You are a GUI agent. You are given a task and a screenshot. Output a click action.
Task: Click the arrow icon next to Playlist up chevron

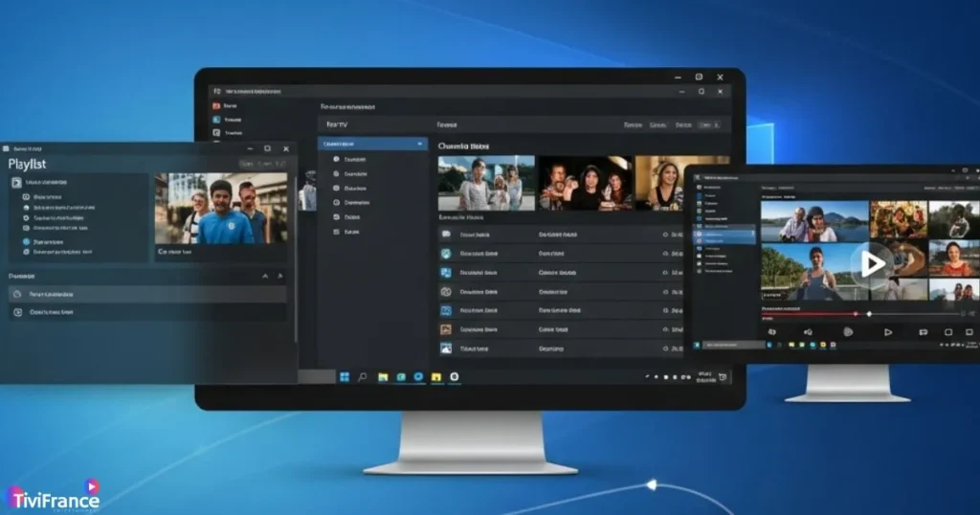[280, 276]
